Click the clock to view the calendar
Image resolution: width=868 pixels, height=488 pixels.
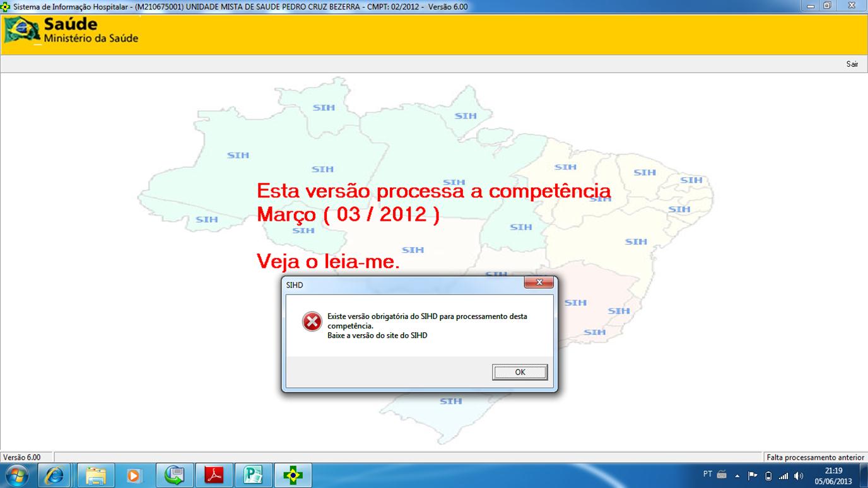click(834, 475)
